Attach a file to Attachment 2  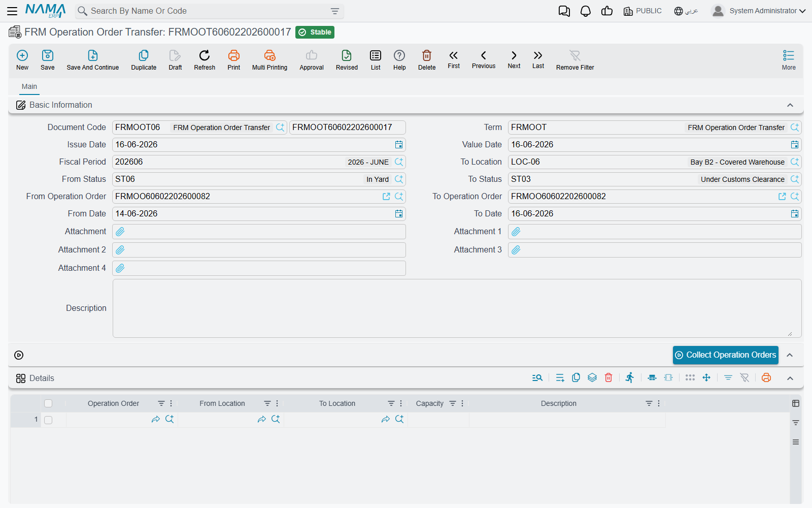120,250
